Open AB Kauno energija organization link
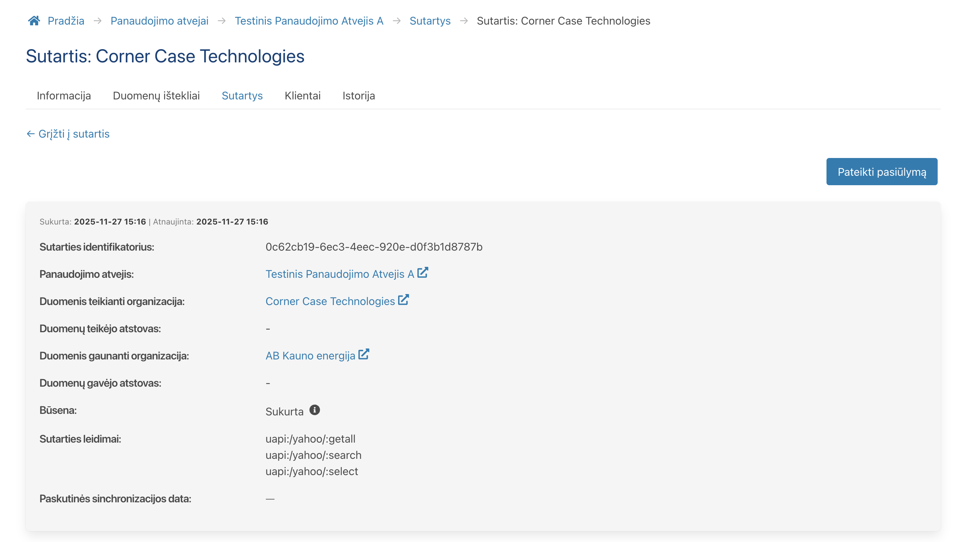This screenshot has height=542, width=980. tap(310, 355)
